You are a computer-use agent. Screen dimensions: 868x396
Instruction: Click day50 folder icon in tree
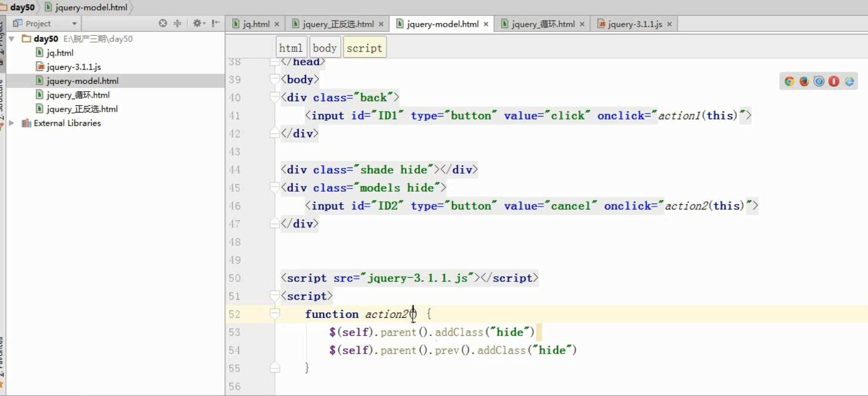26,39
